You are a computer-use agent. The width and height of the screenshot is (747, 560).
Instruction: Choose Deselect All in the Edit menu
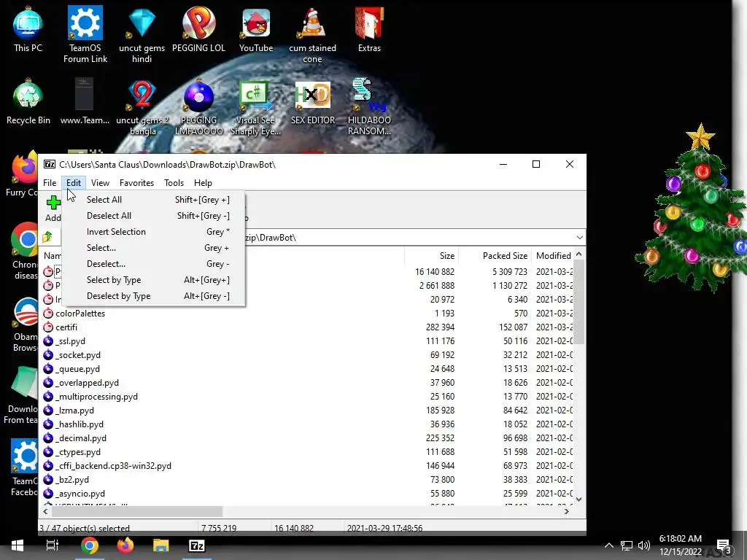point(153,216)
